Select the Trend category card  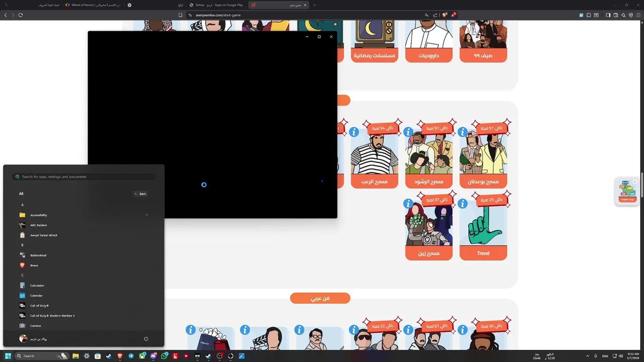483,229
